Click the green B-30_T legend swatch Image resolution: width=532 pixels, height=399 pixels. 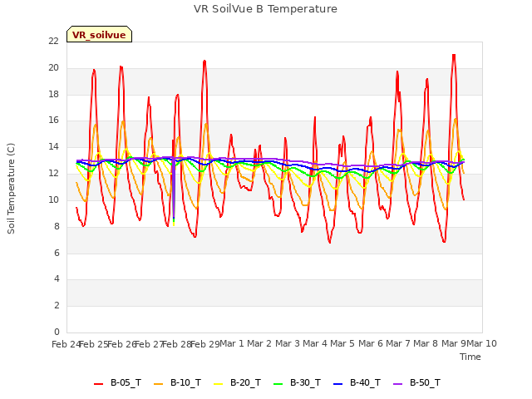(278, 384)
